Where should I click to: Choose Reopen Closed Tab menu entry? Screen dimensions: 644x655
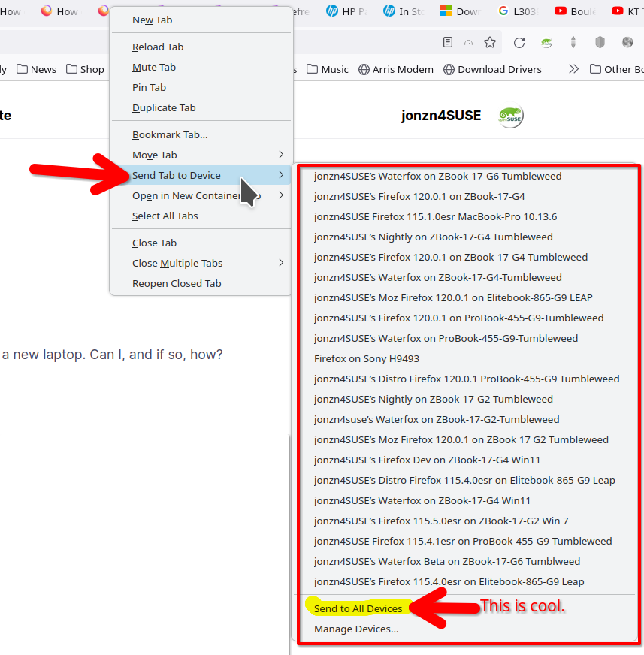pos(201,284)
